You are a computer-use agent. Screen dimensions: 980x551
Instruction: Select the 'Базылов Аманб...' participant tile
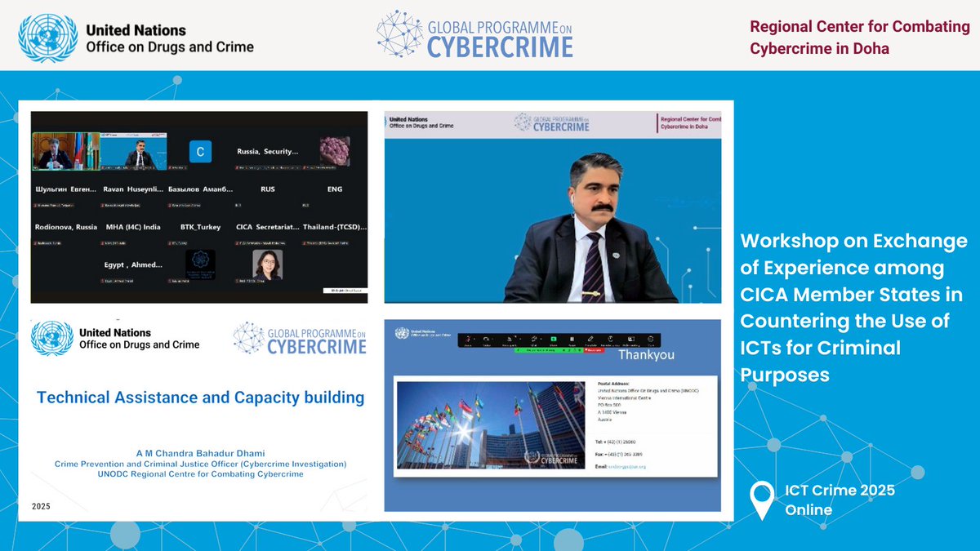[200, 191]
